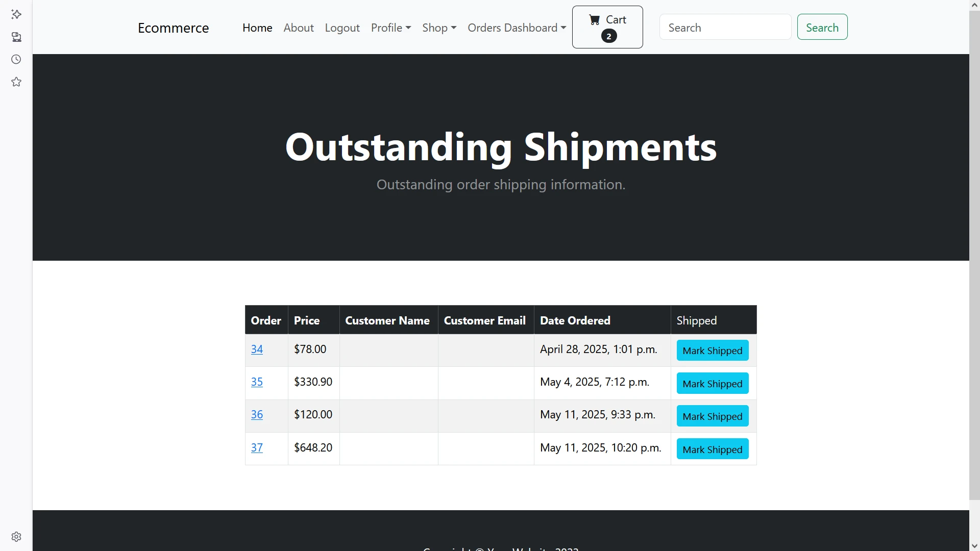
Task: Mark order 37 as shipped
Action: [x=712, y=449]
